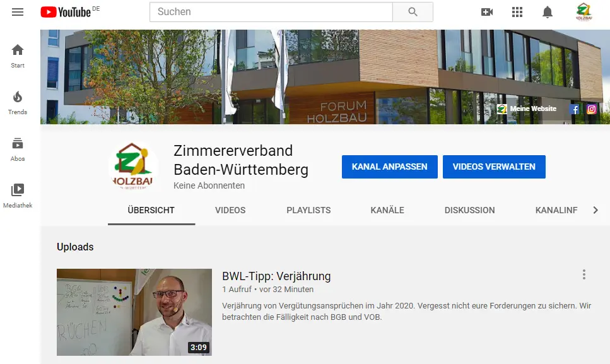Click KANAL ANPASSEN button

click(390, 167)
